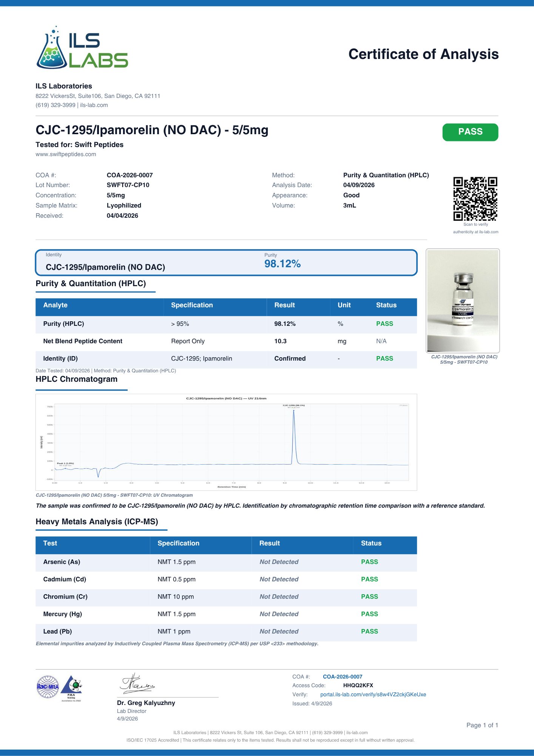The height and width of the screenshot is (756, 534).
Task: Click the Lab Director's handwritten signature
Action: coord(137,684)
